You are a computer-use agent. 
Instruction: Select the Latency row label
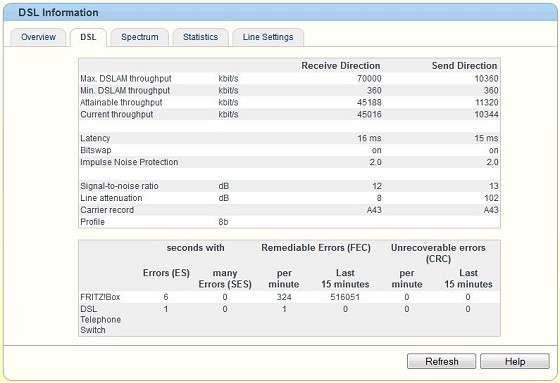(x=95, y=138)
